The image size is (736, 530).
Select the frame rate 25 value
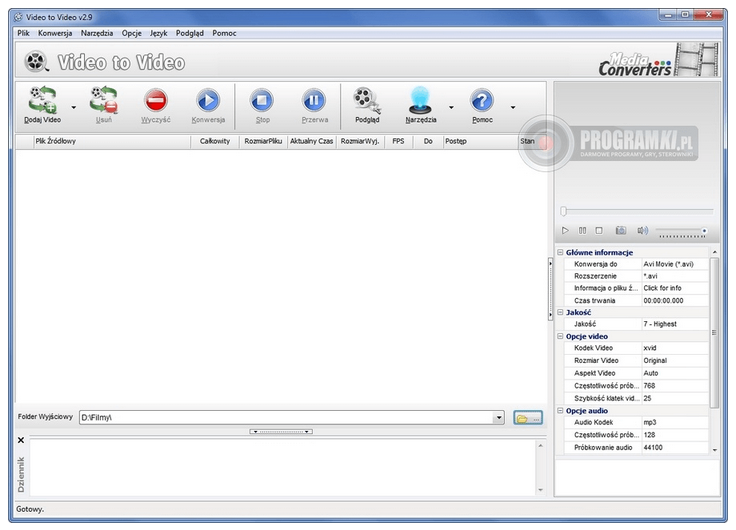pos(675,398)
